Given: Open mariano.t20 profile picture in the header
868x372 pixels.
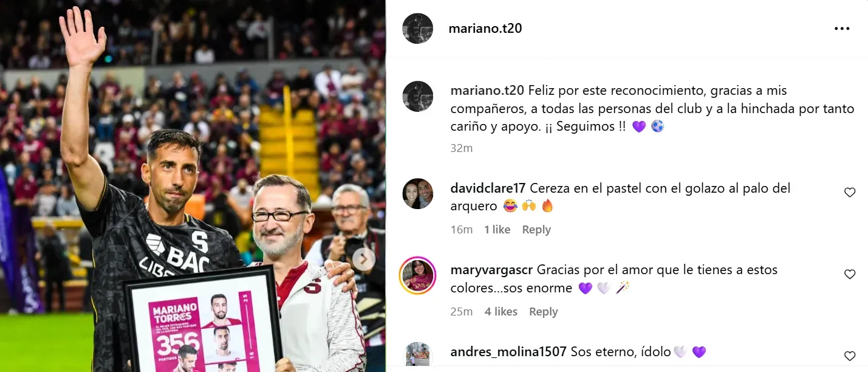Looking at the screenshot, I should point(418,29).
